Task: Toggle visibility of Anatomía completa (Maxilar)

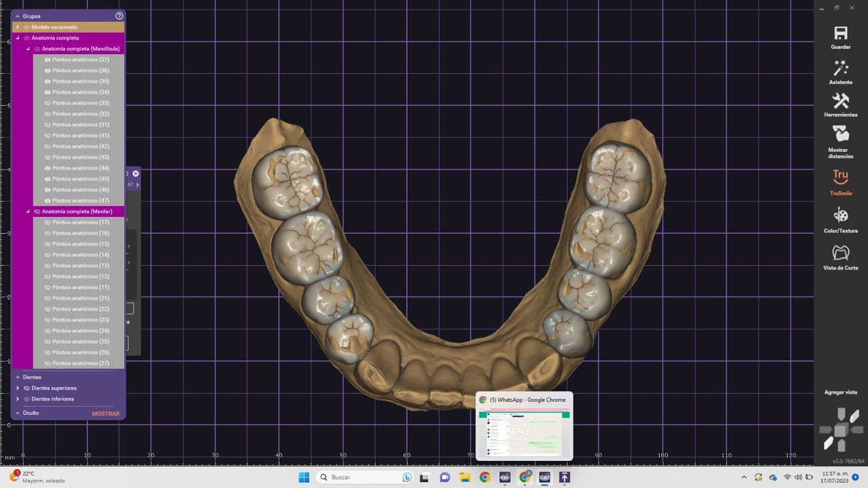Action: click(37, 211)
